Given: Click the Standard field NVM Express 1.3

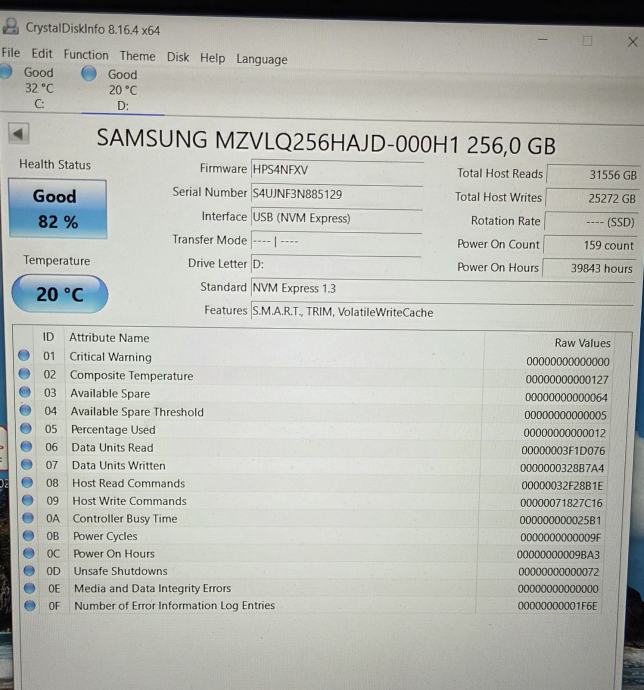Looking at the screenshot, I should [442, 288].
